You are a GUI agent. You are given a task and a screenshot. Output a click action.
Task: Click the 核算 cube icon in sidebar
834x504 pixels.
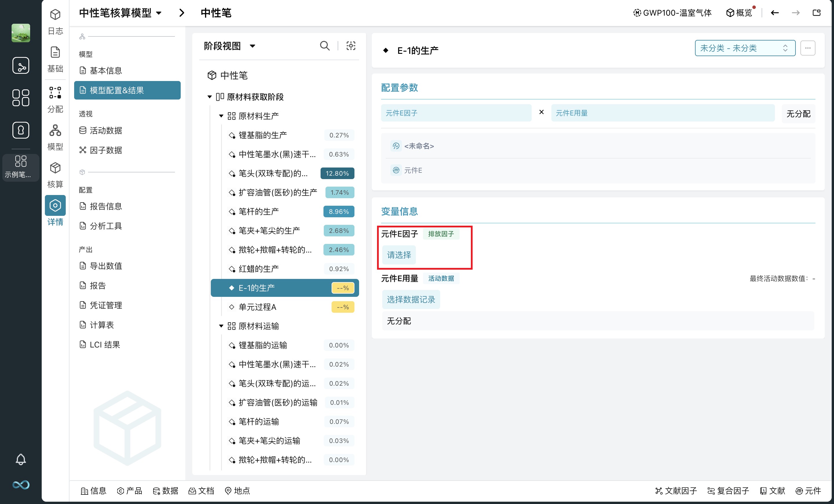tap(55, 168)
